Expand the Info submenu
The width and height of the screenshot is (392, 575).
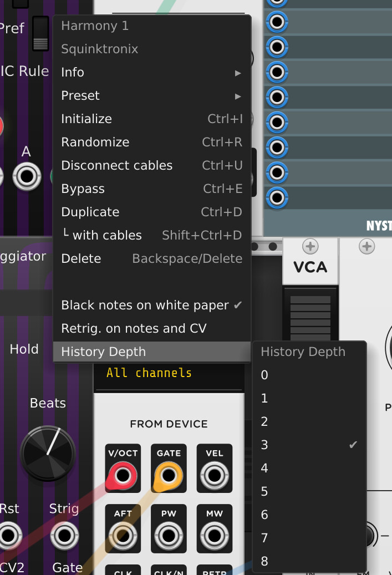coord(152,72)
